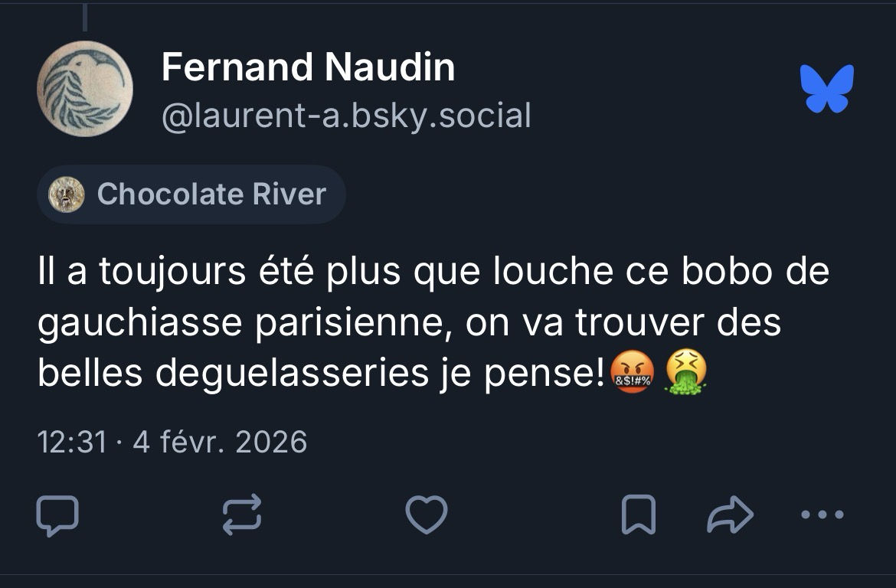The height and width of the screenshot is (588, 896).
Task: Click the green vomiting face emoji
Action: point(685,374)
